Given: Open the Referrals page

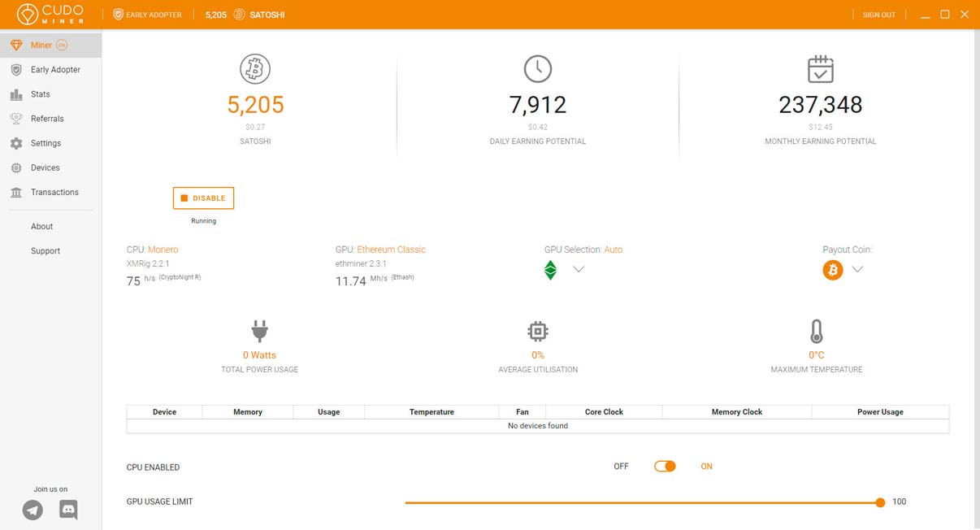Looking at the screenshot, I should point(51,119).
